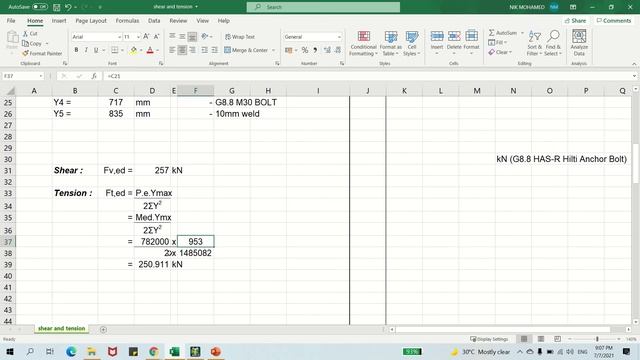The width and height of the screenshot is (640, 360).
Task: Click Merge & Center button
Action: tap(246, 50)
